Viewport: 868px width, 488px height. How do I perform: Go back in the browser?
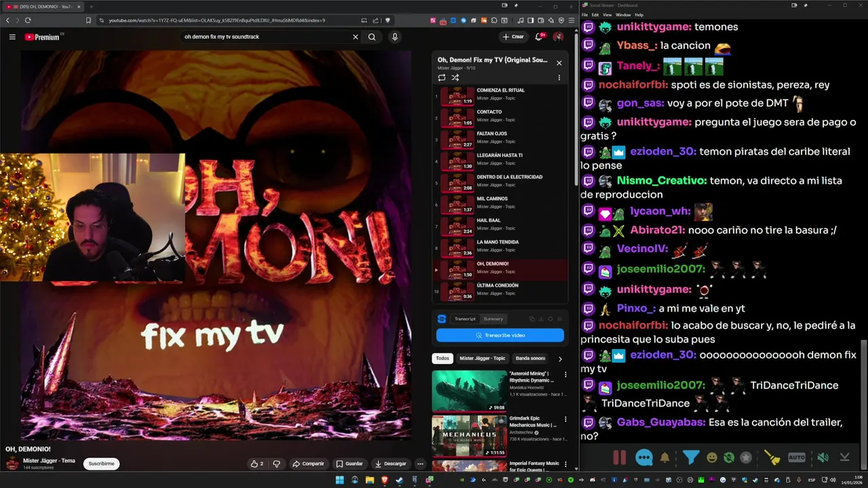pyautogui.click(x=7, y=20)
